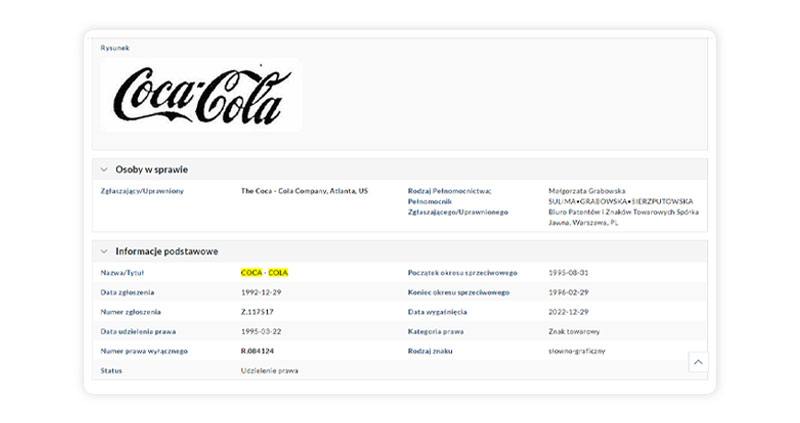
Task: Click the date 1995-03-22
Action: tap(261, 332)
